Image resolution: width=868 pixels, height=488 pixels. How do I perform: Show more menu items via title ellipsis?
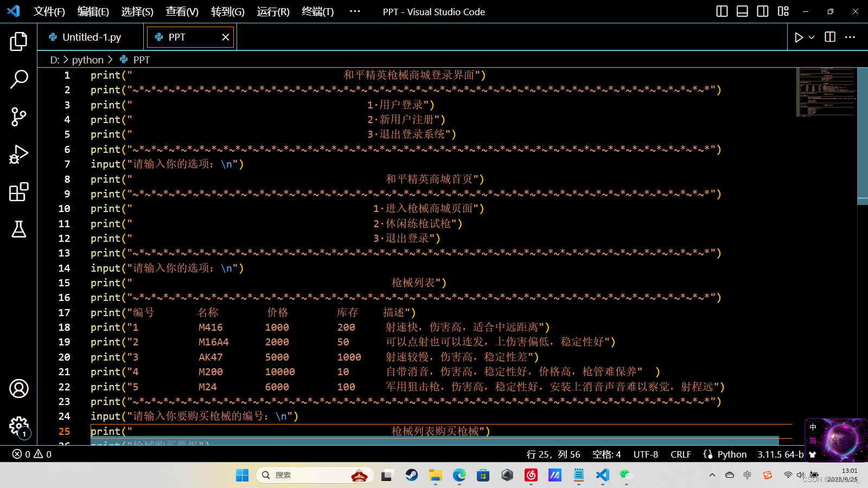[x=355, y=11]
